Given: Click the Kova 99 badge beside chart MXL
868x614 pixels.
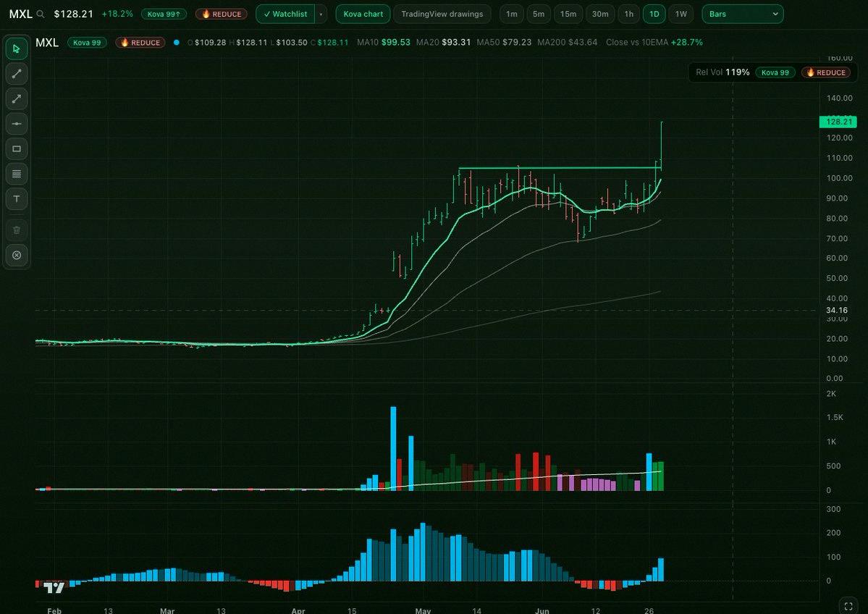Looking at the screenshot, I should (x=87, y=42).
